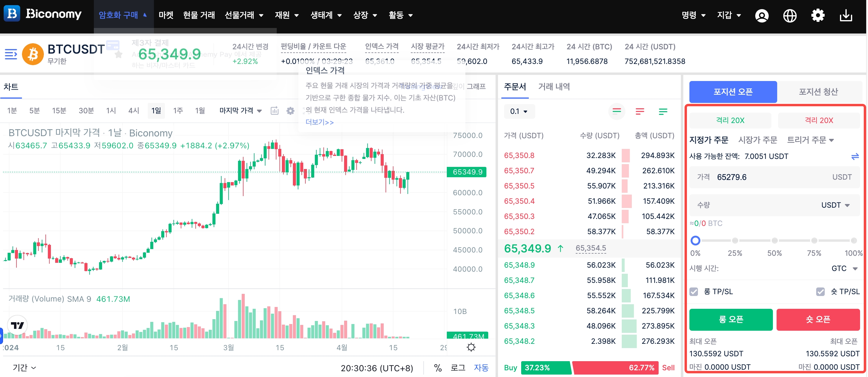Select the 포지션 청산 tab
This screenshot has width=868, height=377.
pyautogui.click(x=818, y=92)
